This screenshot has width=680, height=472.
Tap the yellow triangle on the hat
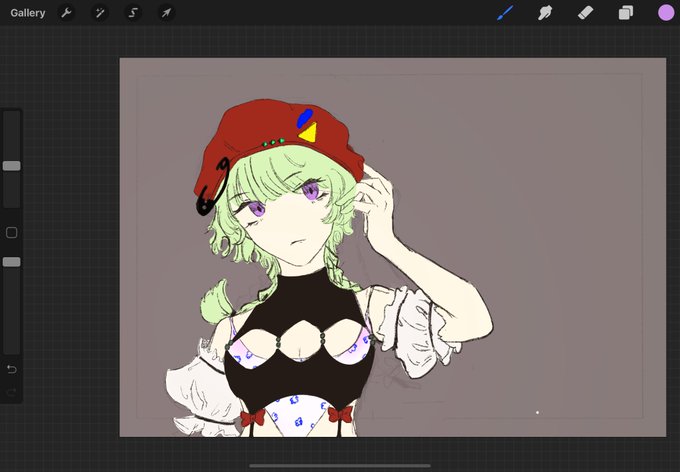click(x=309, y=133)
